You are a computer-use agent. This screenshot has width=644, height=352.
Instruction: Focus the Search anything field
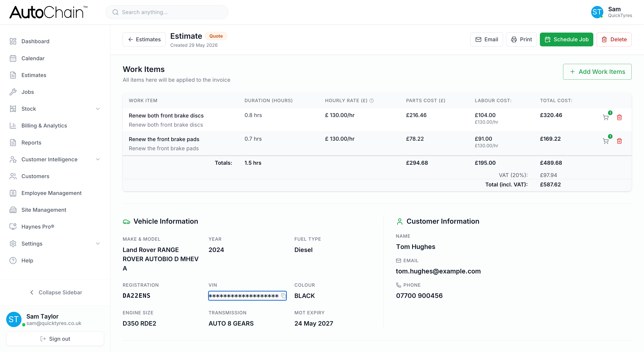click(167, 12)
